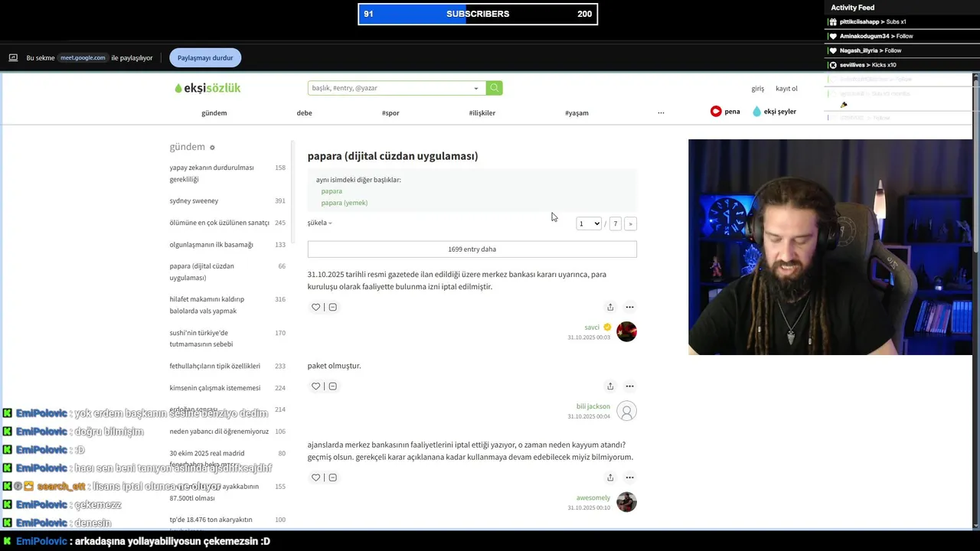Viewport: 980px width, 551px height.
Task: Switch to the #yaşam tab
Action: pos(577,113)
